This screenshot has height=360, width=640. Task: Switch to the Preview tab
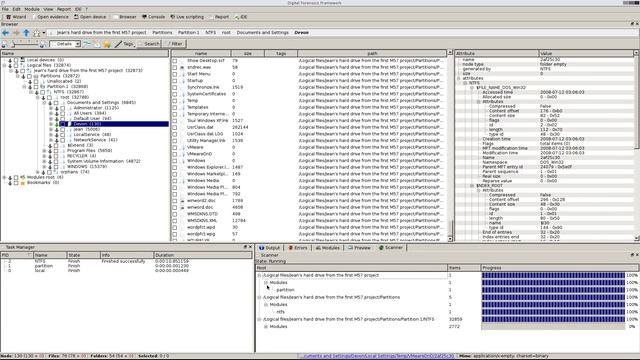pos(359,248)
